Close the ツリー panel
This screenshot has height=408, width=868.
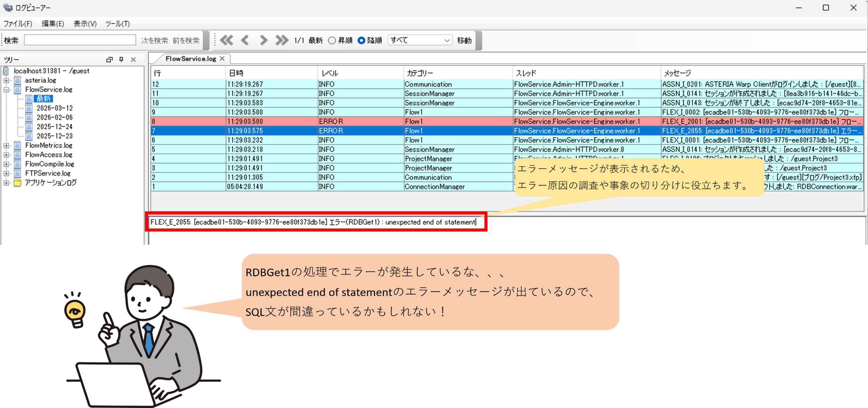[133, 60]
